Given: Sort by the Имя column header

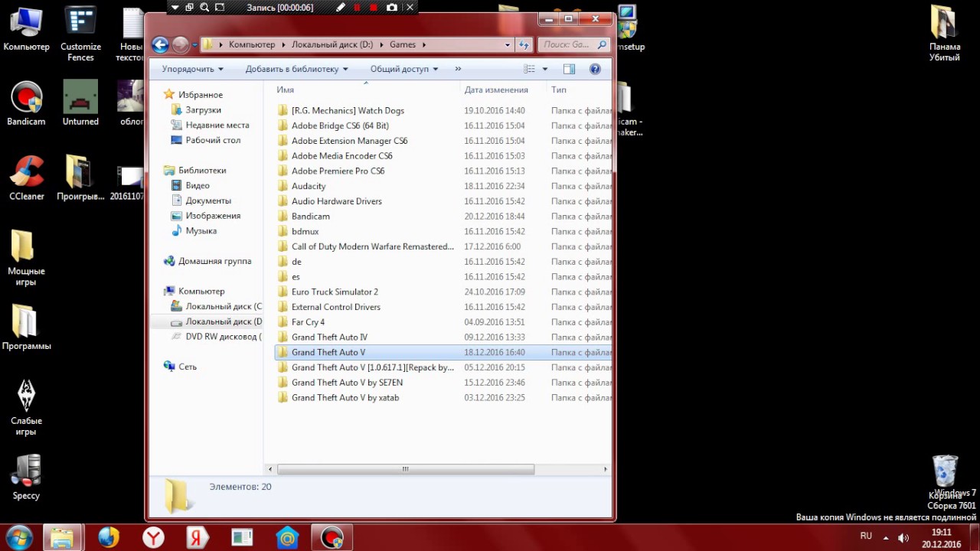Looking at the screenshot, I should tap(365, 90).
